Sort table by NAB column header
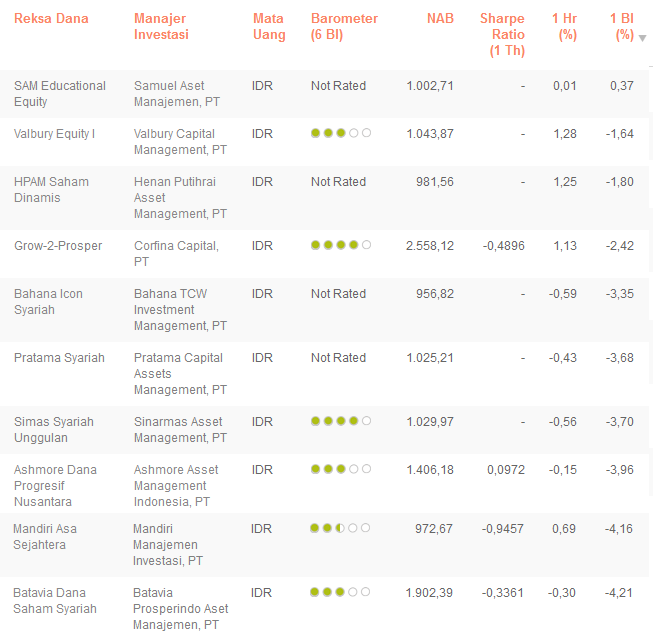Screen dimensions: 653x641 pyautogui.click(x=439, y=19)
